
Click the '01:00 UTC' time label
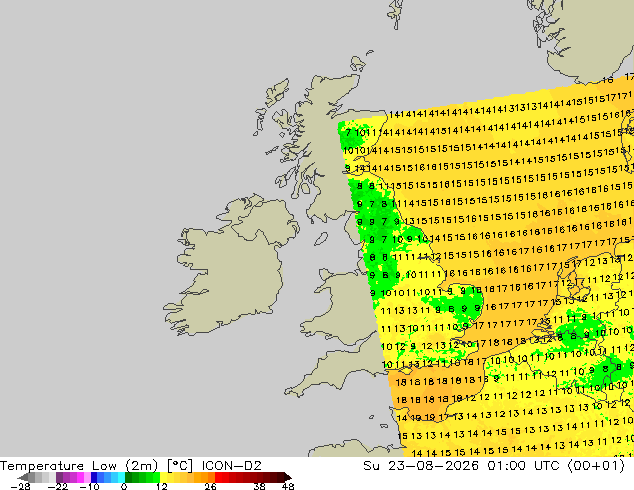(x=524, y=466)
